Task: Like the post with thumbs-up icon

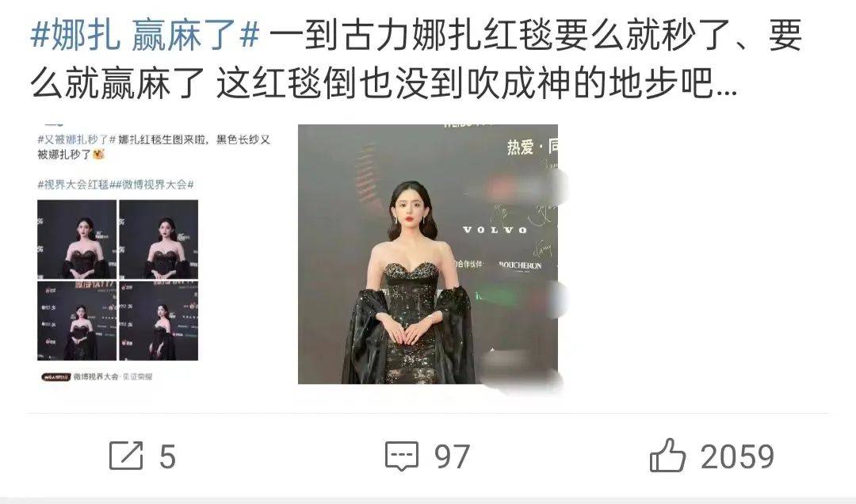Action: click(667, 455)
